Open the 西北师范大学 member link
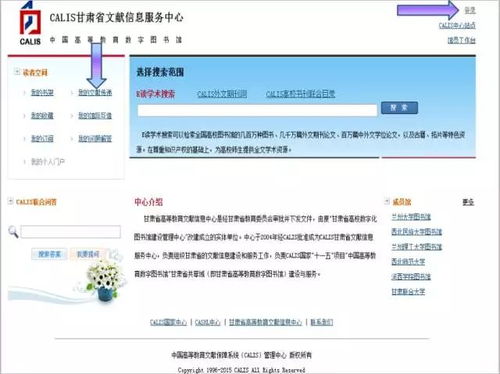Image resolution: width=500 pixels, height=374 pixels. tap(408, 262)
